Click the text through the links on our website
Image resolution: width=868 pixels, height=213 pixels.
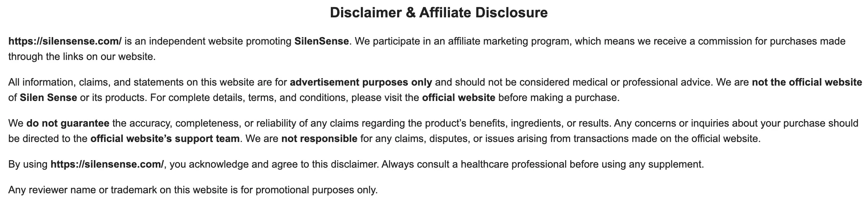pos(82,56)
